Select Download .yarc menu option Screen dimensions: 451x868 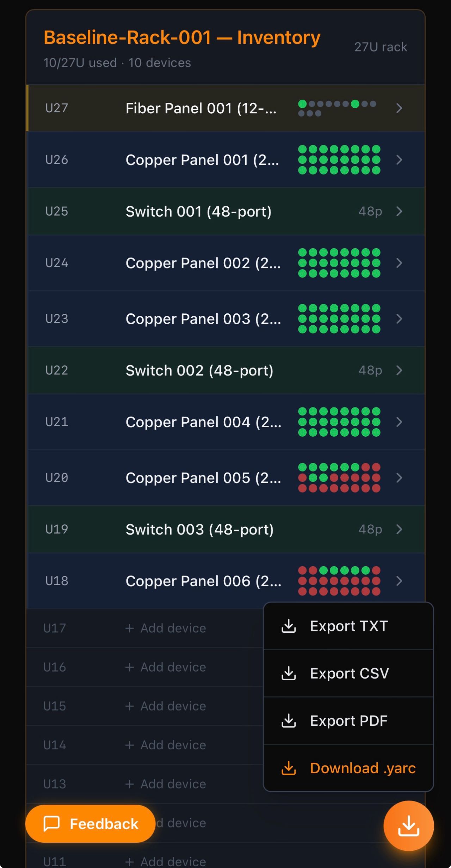(362, 768)
